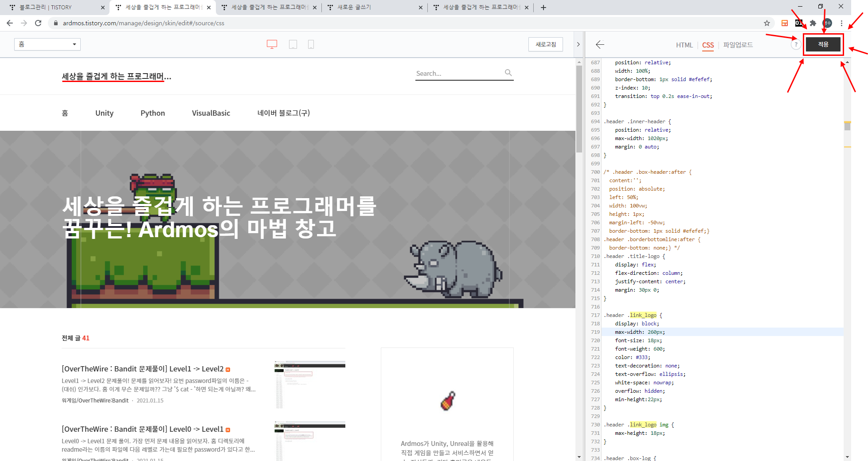The height and width of the screenshot is (461, 868).
Task: Open the 네이버 블로그(구) menu item
Action: (284, 113)
